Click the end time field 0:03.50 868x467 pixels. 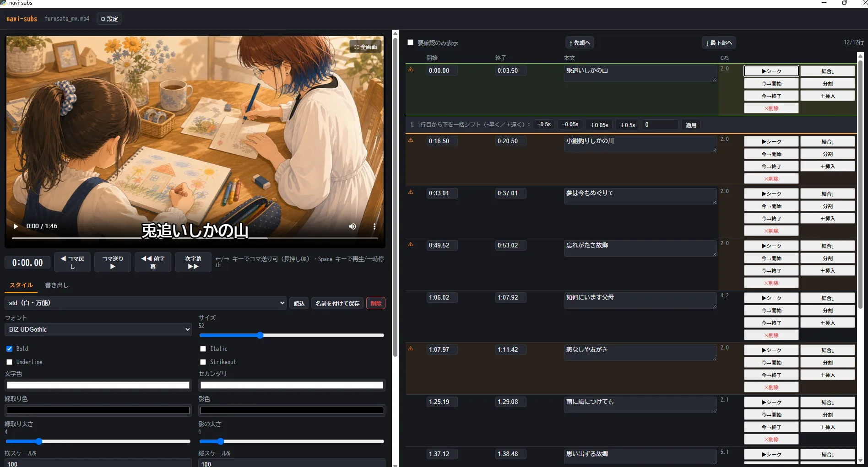pos(511,71)
